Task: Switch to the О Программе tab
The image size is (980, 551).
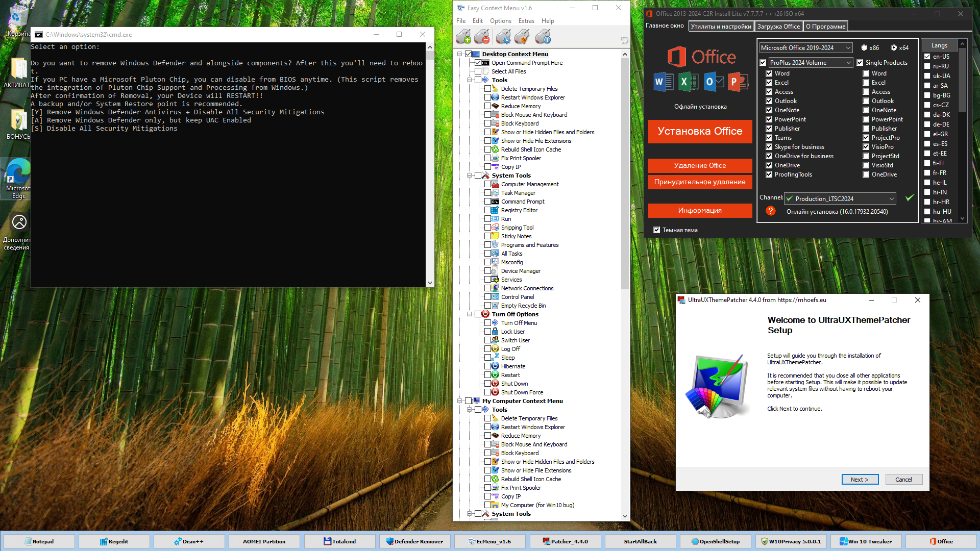Action: pyautogui.click(x=826, y=27)
